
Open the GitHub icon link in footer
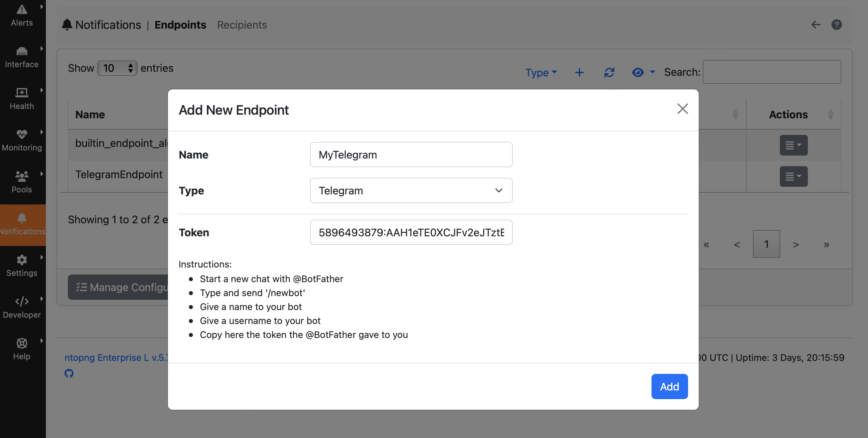pyautogui.click(x=69, y=373)
